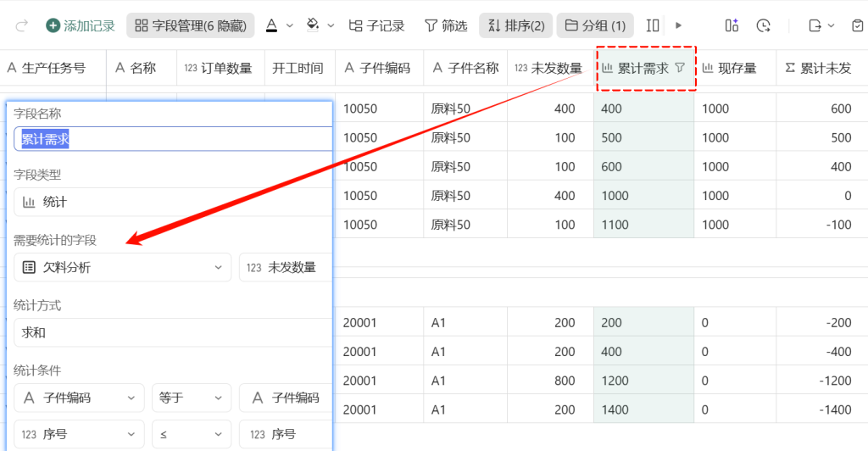This screenshot has width=868, height=451.
Task: Click the 累计未发 cell showing -200
Action: click(822, 322)
